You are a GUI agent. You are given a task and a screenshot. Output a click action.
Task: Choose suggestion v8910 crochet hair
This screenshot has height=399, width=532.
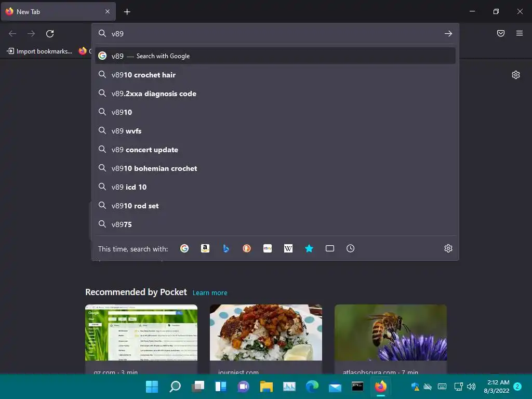pos(275,75)
